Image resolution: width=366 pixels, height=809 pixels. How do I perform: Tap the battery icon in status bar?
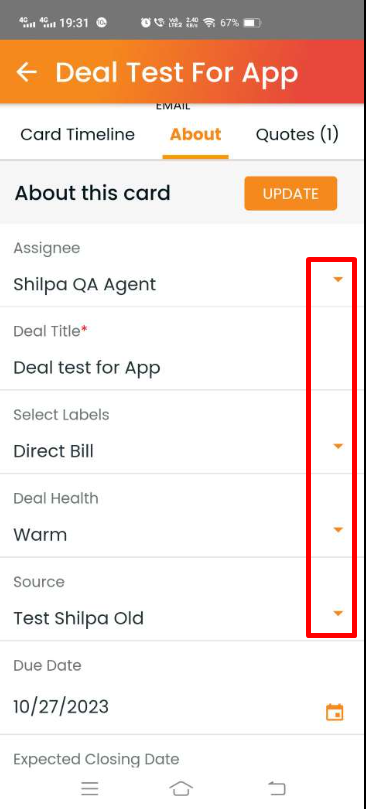252,23
